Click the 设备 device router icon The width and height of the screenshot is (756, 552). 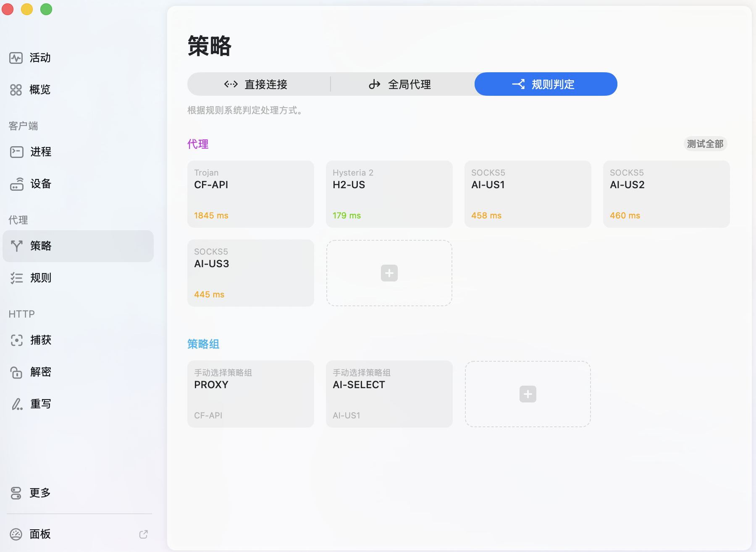(x=17, y=184)
